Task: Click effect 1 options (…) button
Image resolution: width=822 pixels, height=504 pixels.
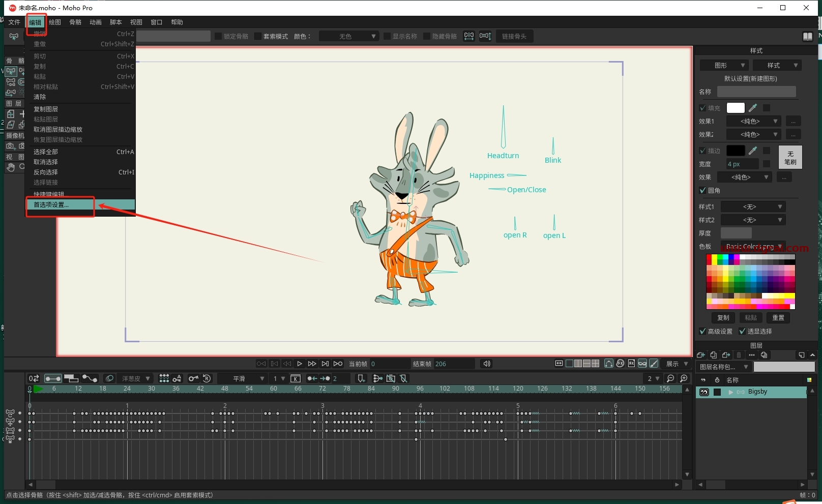Action: (x=793, y=121)
